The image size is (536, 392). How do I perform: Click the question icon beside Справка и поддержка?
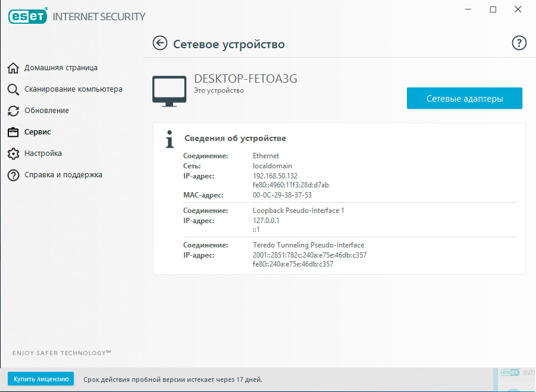coord(13,175)
